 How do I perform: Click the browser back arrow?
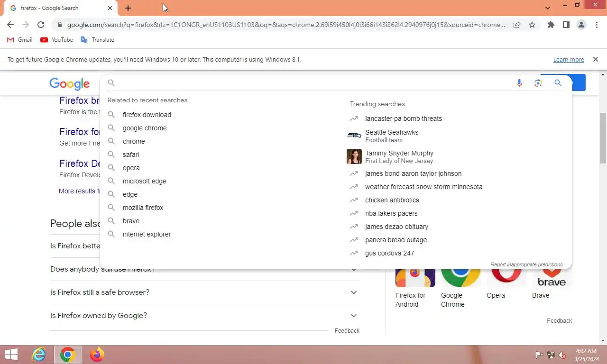click(x=10, y=25)
